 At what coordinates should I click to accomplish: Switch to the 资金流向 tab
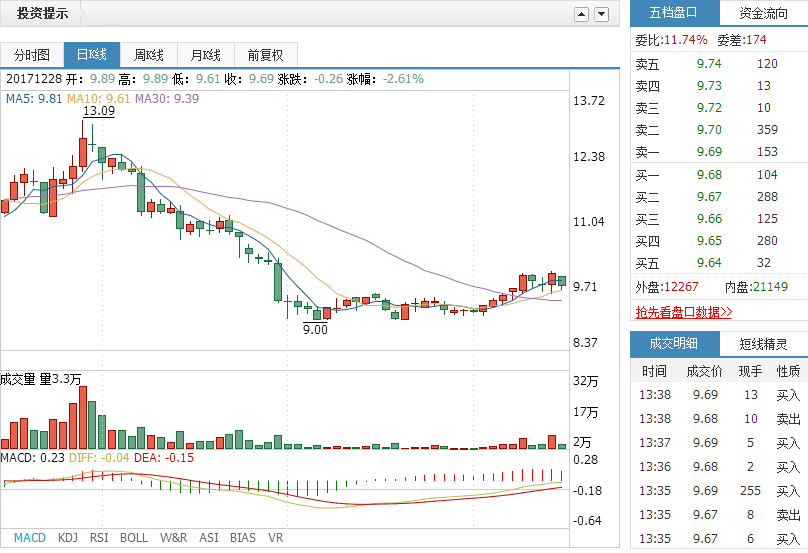click(763, 13)
